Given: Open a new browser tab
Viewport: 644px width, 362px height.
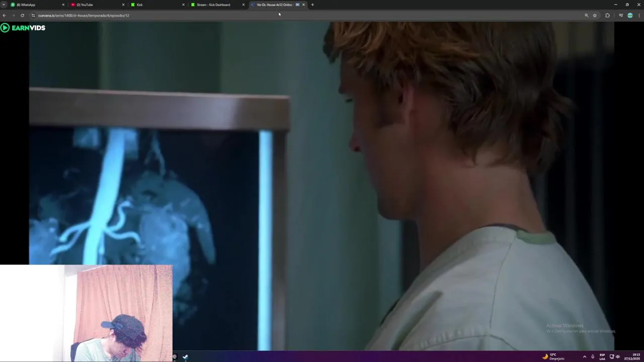Looking at the screenshot, I should tap(312, 5).
